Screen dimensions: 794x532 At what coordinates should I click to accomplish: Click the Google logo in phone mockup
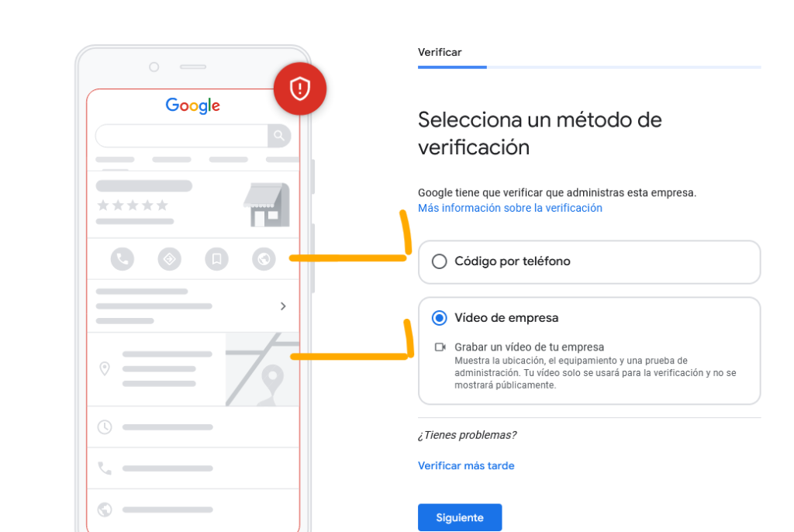tap(192, 106)
